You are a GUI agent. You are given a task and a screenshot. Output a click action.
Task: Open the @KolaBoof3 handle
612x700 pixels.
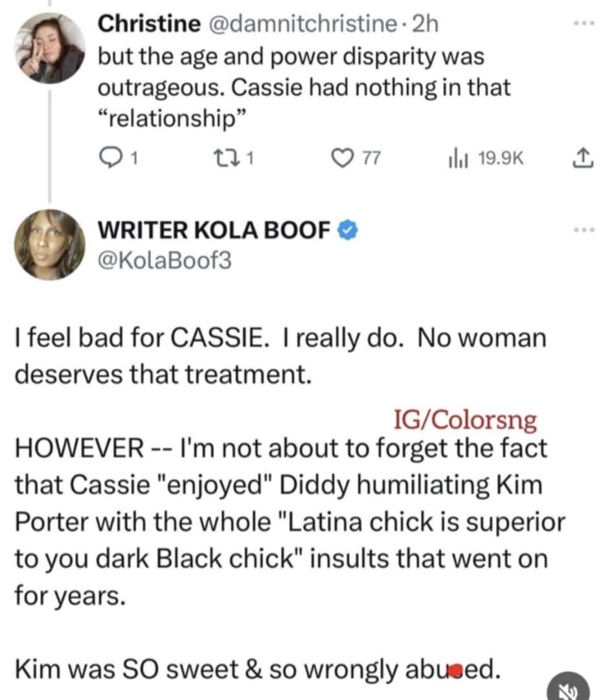tap(164, 260)
